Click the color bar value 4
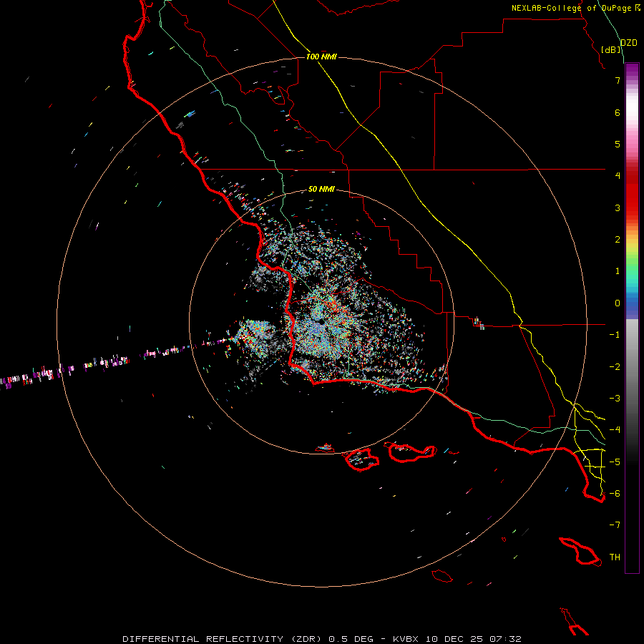Viewport: 644px width, 644px height. (x=618, y=176)
